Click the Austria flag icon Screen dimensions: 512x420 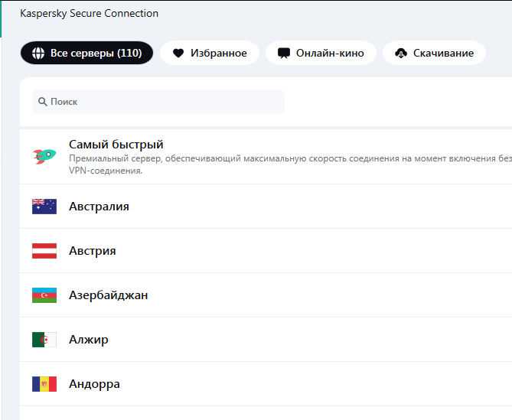pos(44,251)
